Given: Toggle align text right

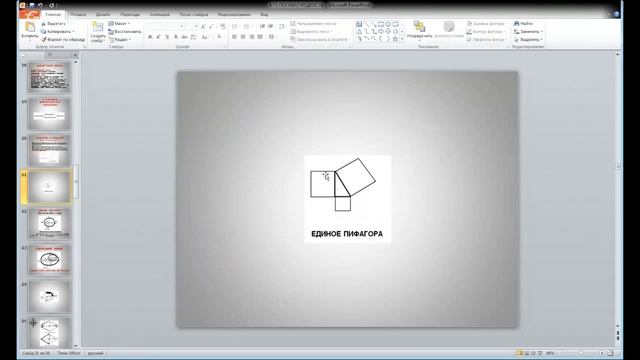Looking at the screenshot, I should [x=251, y=37].
